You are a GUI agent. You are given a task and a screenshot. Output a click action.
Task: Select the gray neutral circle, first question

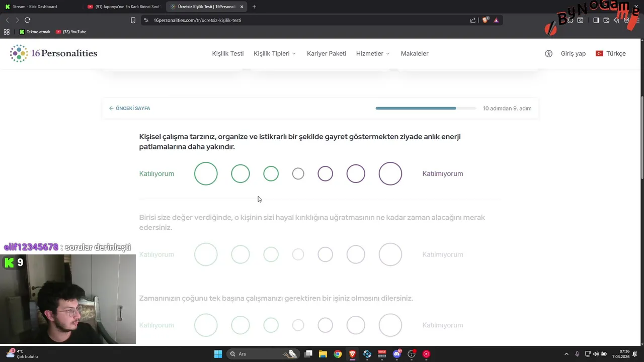298,173
